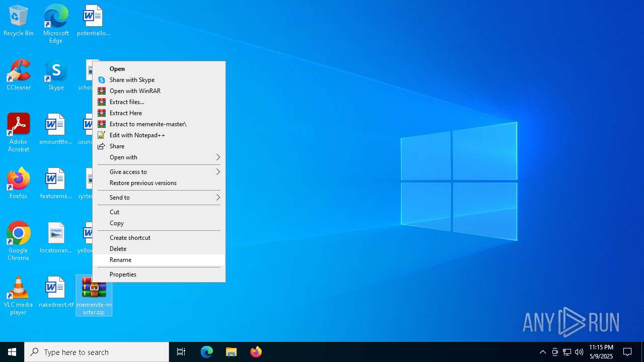Viewport: 644px width, 362px height.
Task: Choose Properties in the context menu
Action: point(159,275)
